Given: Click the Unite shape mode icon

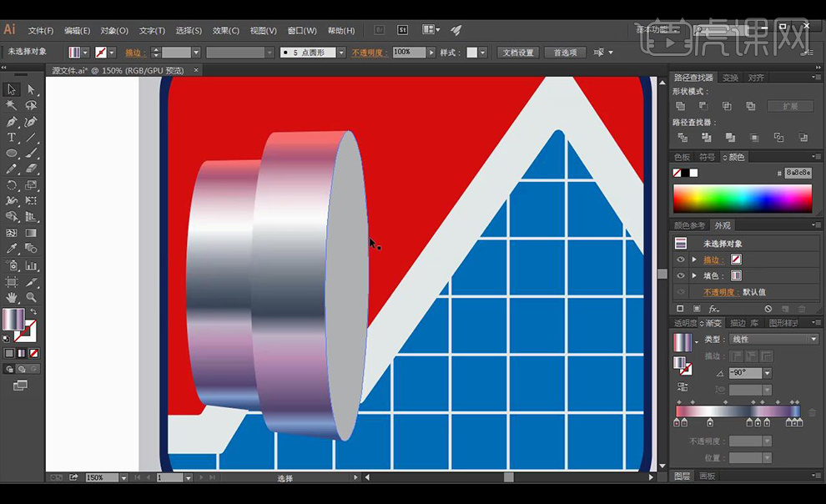Looking at the screenshot, I should tap(681, 106).
